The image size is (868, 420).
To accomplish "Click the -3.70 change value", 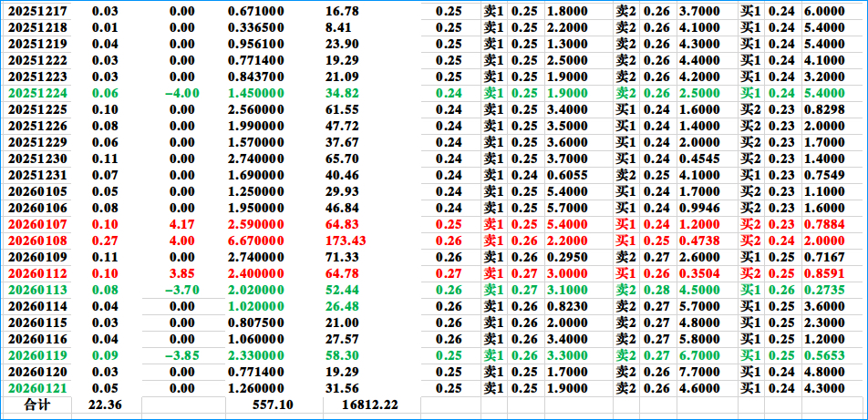I will tap(182, 290).
